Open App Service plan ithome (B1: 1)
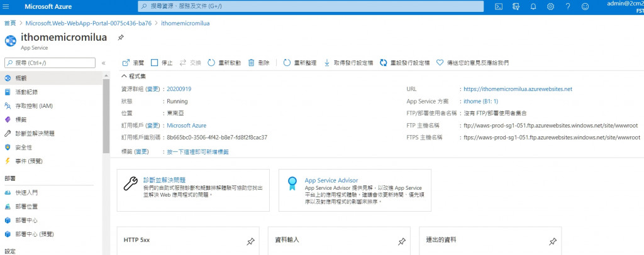Viewport: 644px width, 255px height. pyautogui.click(x=480, y=101)
